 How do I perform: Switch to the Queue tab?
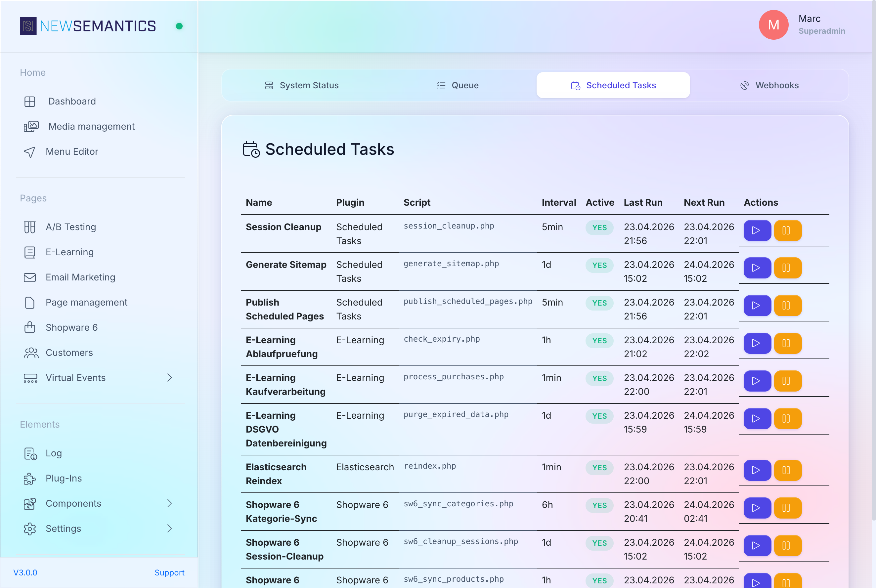click(x=457, y=85)
